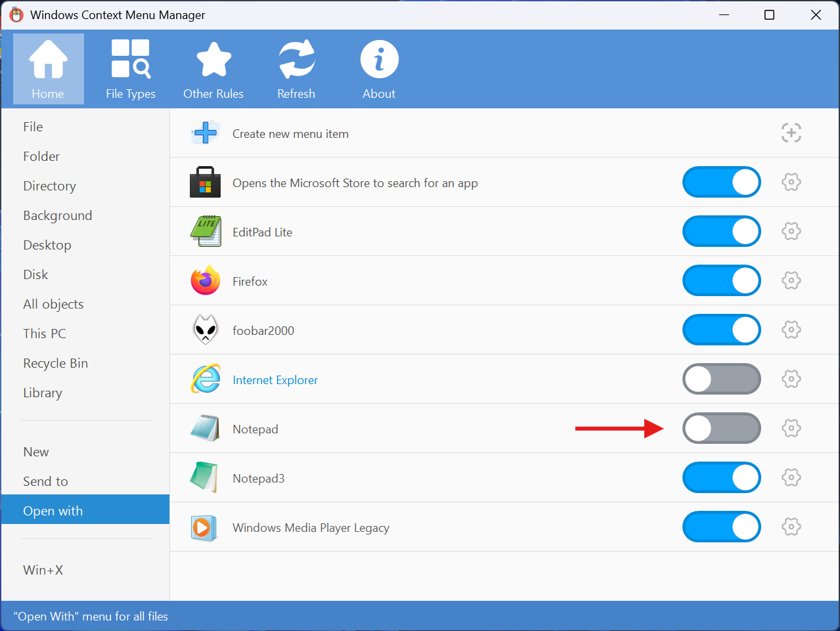Click the Refresh arrows icon
840x631 pixels.
[x=297, y=59]
